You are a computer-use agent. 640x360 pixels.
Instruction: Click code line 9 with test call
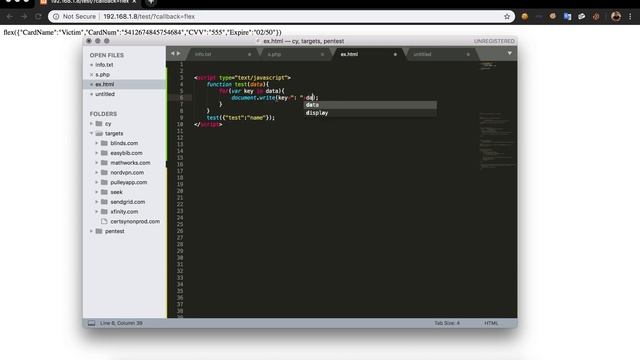240,118
